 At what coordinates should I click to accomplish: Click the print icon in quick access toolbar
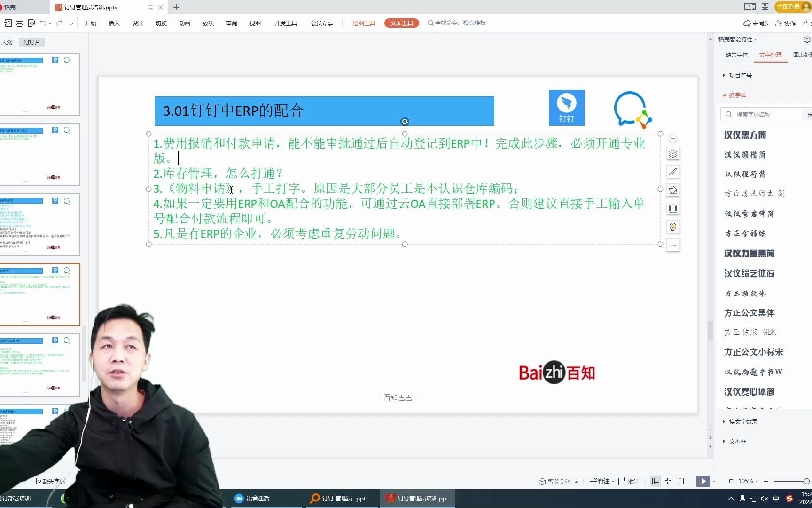19,23
